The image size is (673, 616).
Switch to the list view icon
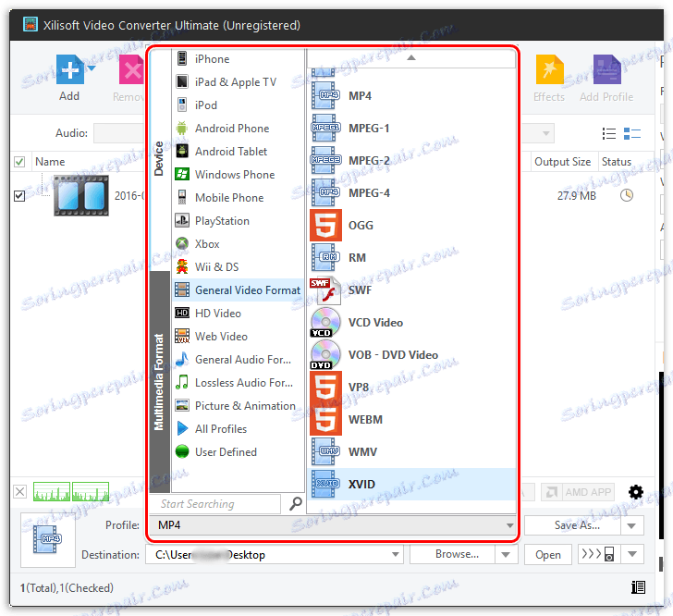click(608, 133)
